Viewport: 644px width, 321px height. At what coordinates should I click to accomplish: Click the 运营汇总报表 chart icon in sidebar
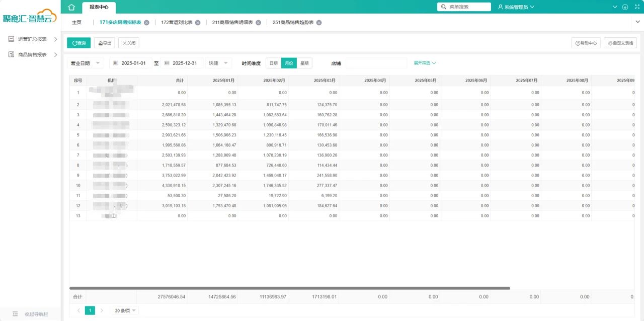pos(11,39)
